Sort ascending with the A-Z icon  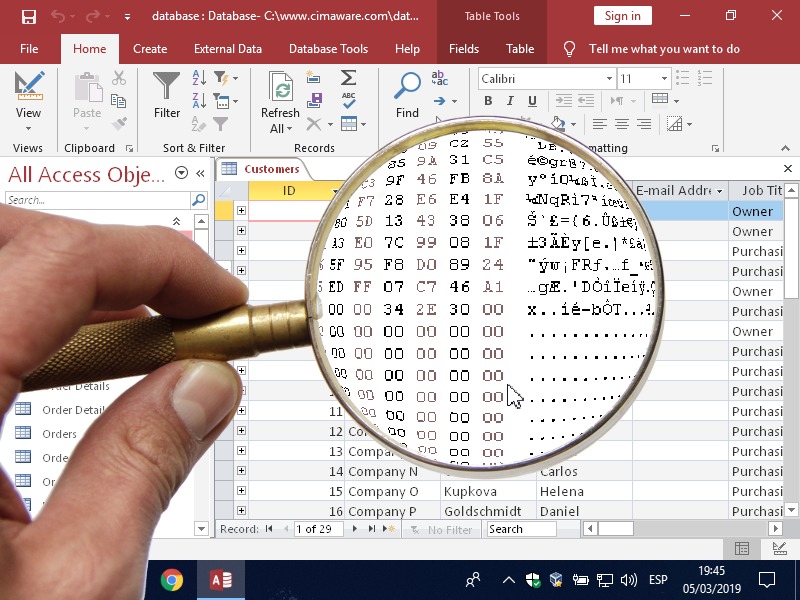point(199,78)
